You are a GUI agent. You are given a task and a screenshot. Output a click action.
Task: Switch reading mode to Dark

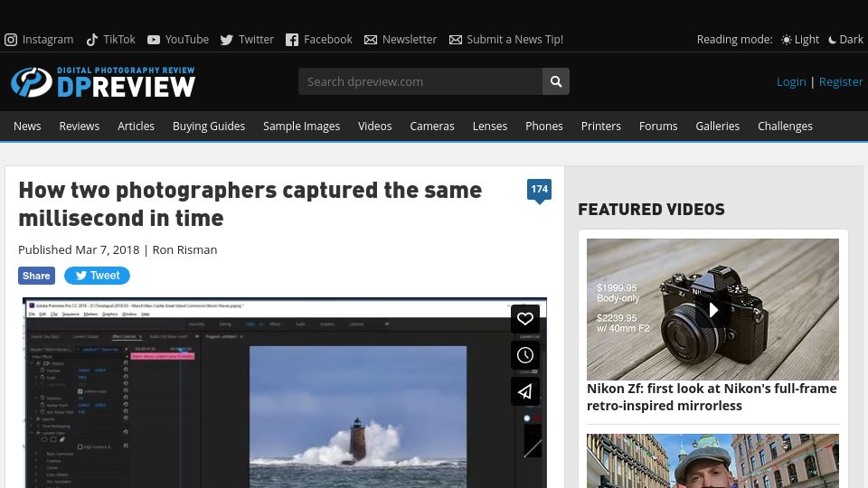click(x=845, y=39)
